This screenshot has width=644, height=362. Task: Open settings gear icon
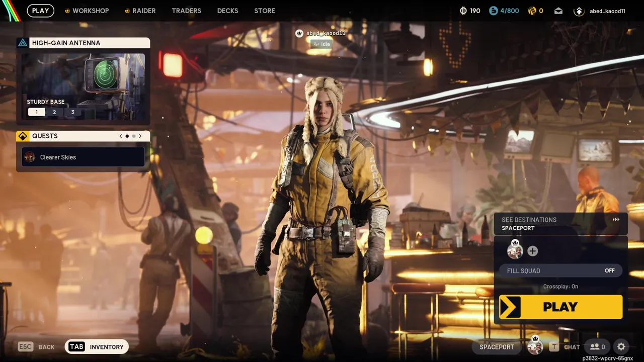621,346
